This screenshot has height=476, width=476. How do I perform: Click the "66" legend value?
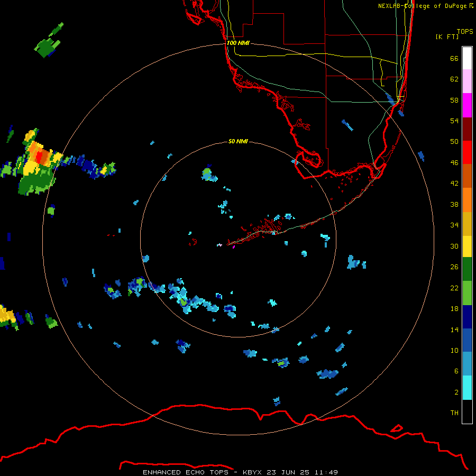pyautogui.click(x=454, y=59)
